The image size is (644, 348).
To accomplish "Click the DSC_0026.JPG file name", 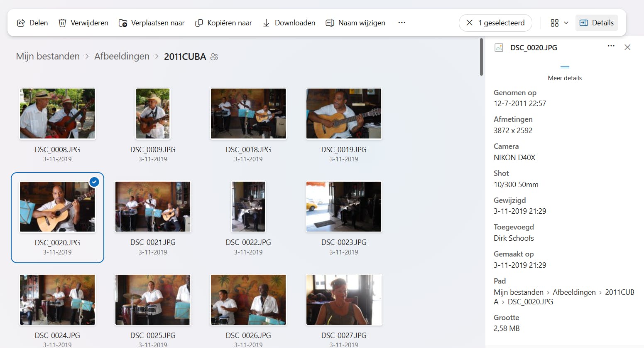I will tap(248, 336).
